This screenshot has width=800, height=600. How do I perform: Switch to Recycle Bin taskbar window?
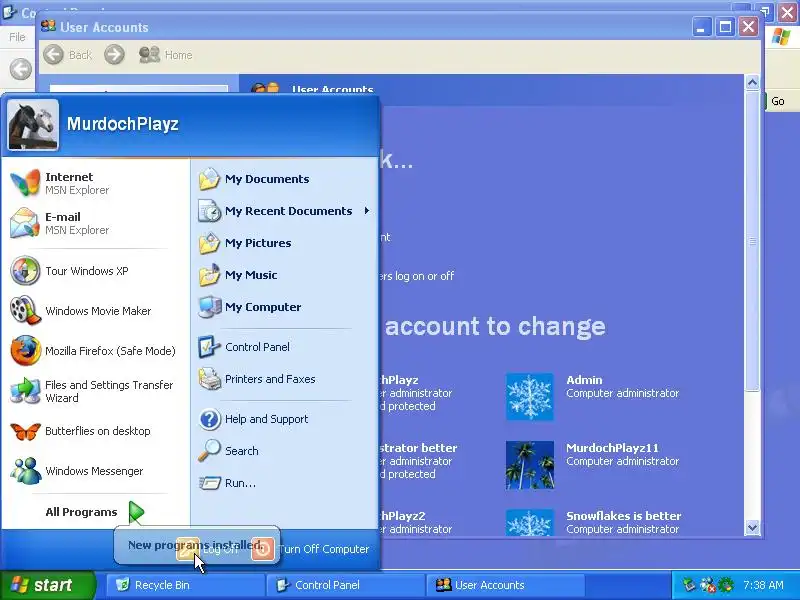(185, 585)
